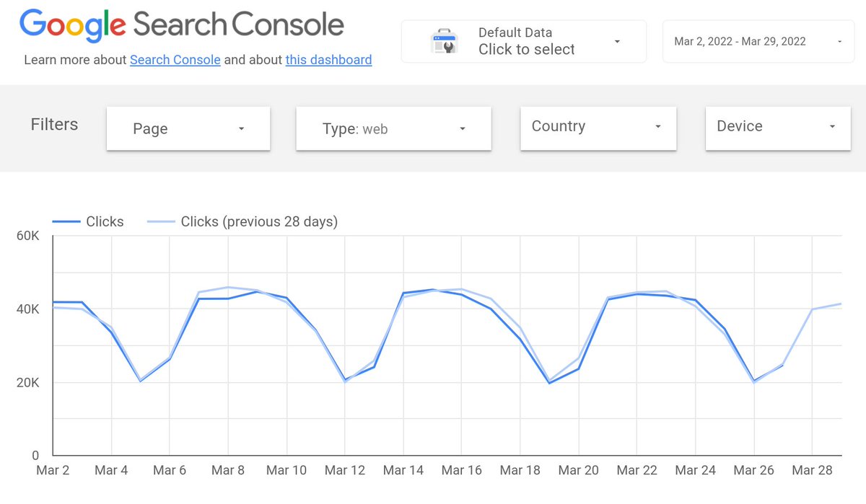Click the Mar 20 x-axis label
Viewport: 866px width, 504px height.
click(x=578, y=470)
